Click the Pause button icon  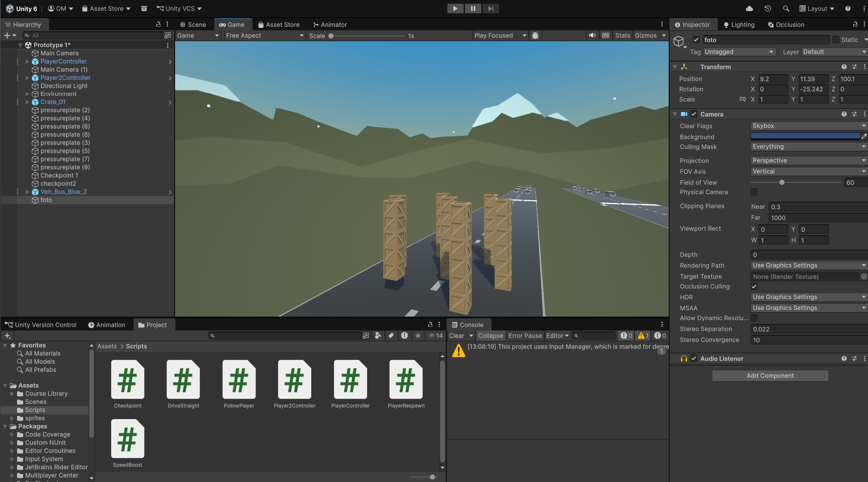click(x=473, y=9)
